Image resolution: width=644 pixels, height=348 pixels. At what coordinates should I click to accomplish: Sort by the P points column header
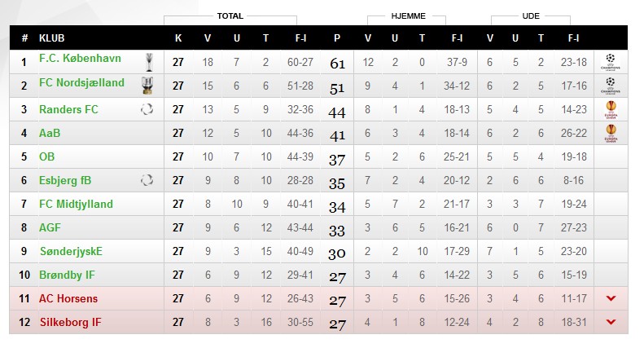coord(337,38)
